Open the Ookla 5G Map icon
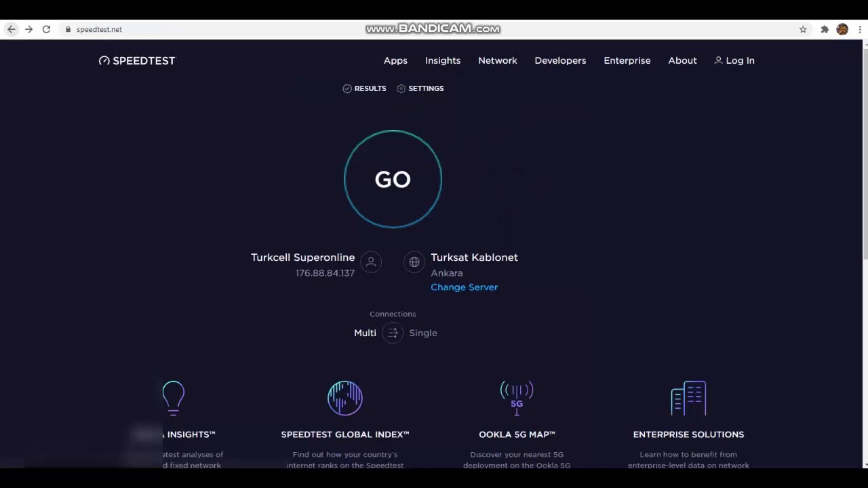Viewport: 868px width, 488px height. tap(517, 398)
